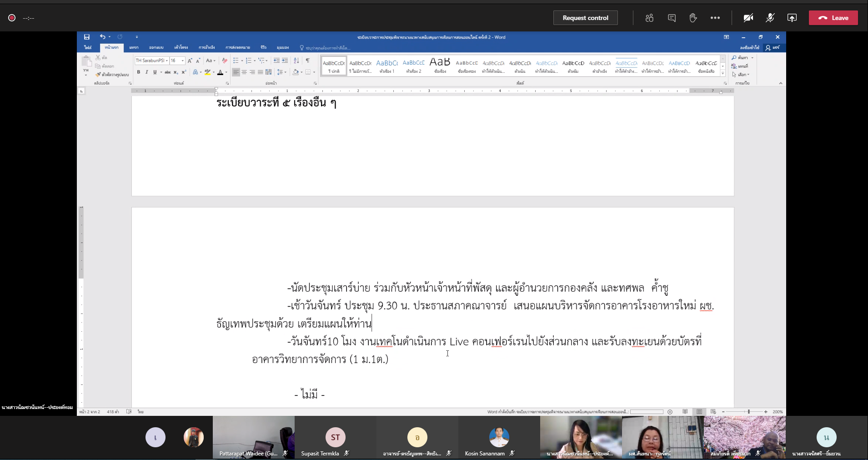
Task: Click the Word save icon
Action: coord(87,37)
